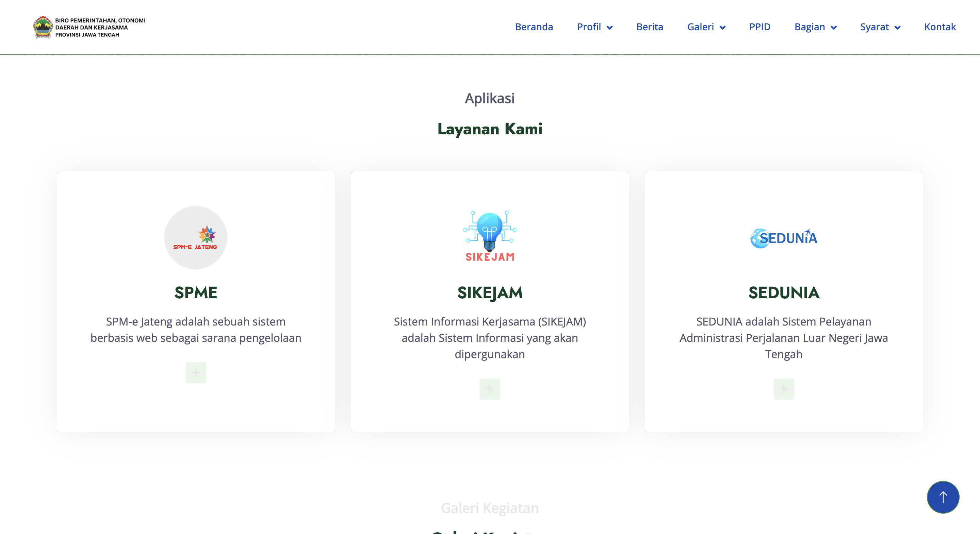Click the SPME card heading
The height and width of the screenshot is (534, 980).
click(x=195, y=293)
